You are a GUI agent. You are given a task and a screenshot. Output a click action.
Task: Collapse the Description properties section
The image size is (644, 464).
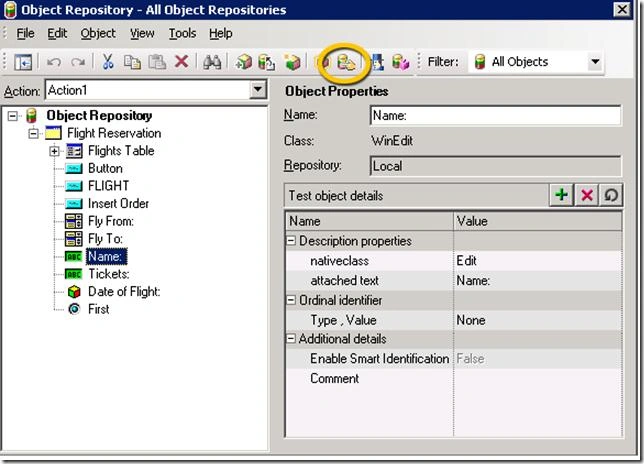291,241
